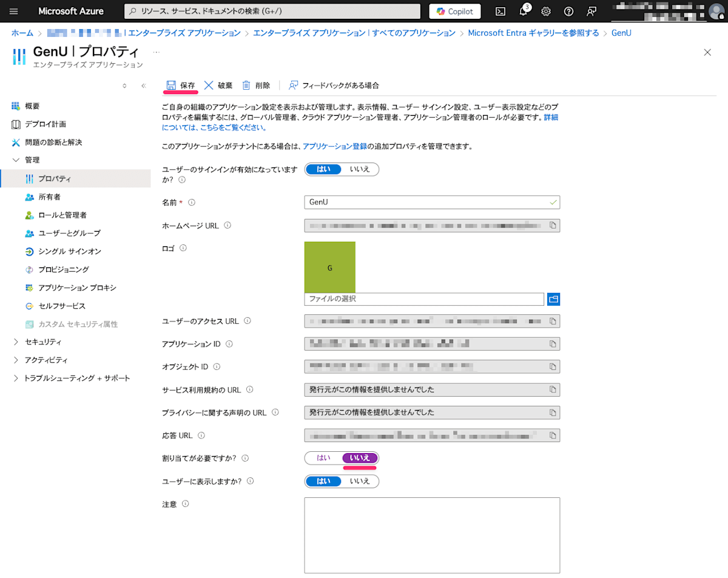Copy the オブジェクト ID value

pyautogui.click(x=553, y=367)
